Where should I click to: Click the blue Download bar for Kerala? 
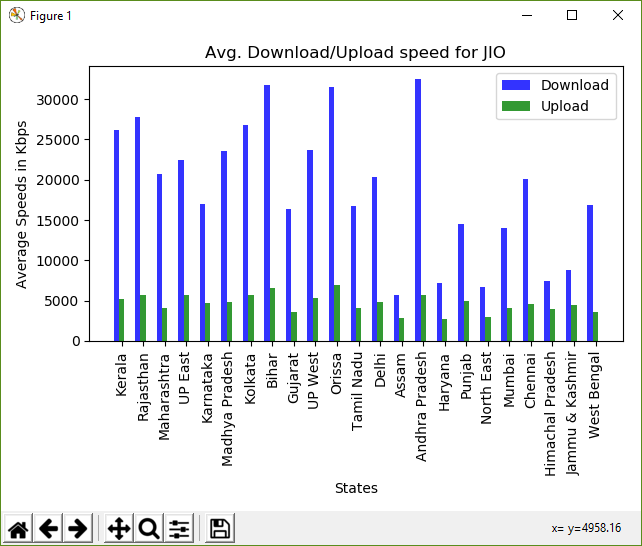point(116,236)
